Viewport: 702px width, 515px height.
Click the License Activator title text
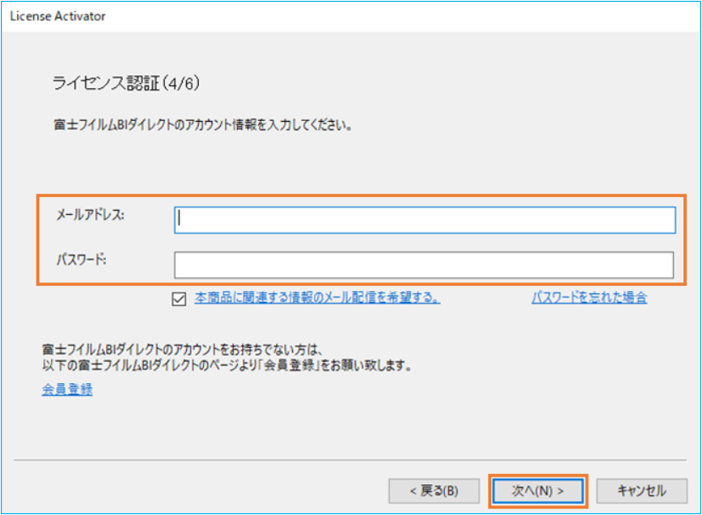(x=58, y=17)
